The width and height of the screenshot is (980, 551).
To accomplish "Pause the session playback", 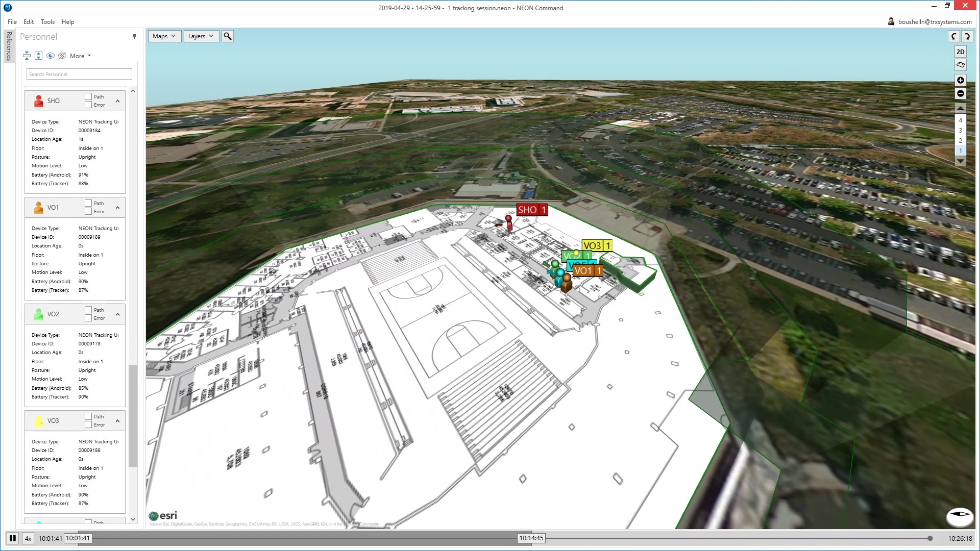I will point(13,538).
